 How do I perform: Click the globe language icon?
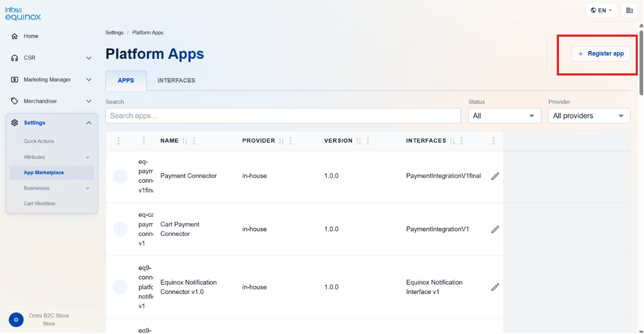[x=594, y=10]
